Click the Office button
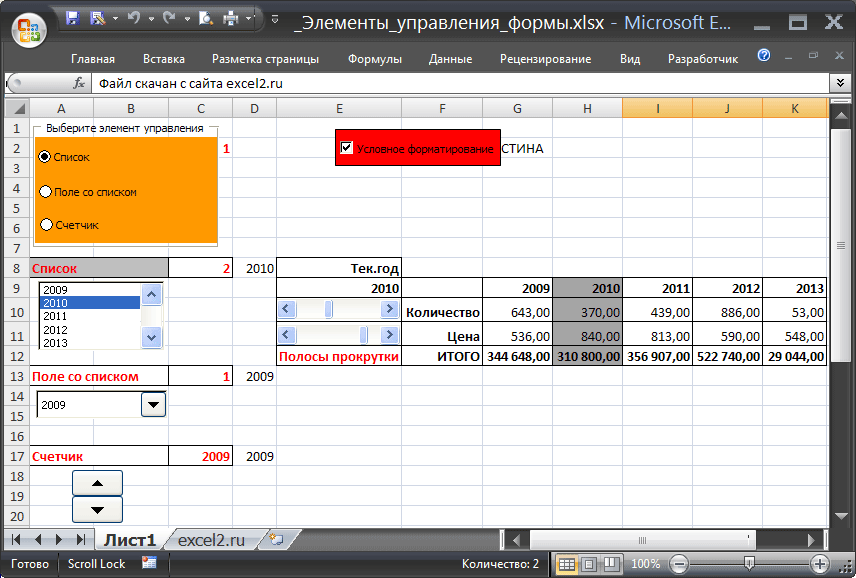This screenshot has width=856, height=578. (30, 29)
